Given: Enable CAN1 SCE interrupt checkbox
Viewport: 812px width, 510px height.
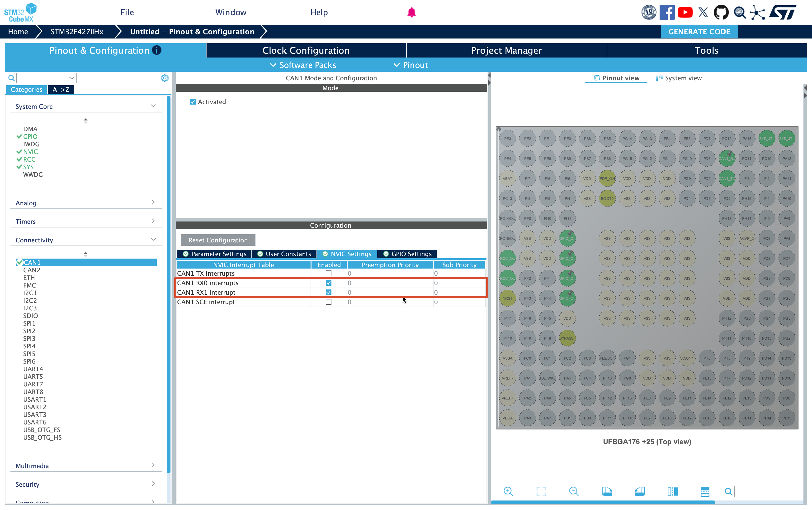Looking at the screenshot, I should click(x=329, y=302).
